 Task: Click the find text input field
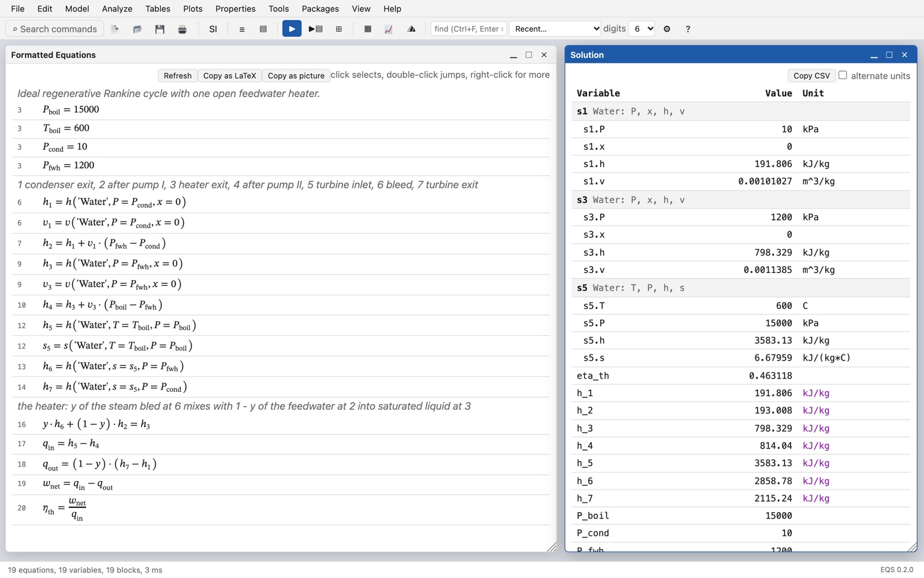(468, 29)
